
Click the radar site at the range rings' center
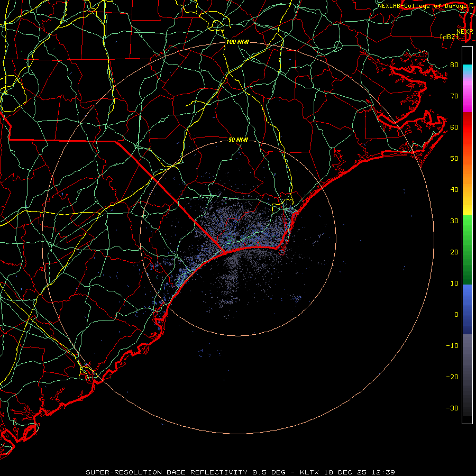click(x=238, y=237)
